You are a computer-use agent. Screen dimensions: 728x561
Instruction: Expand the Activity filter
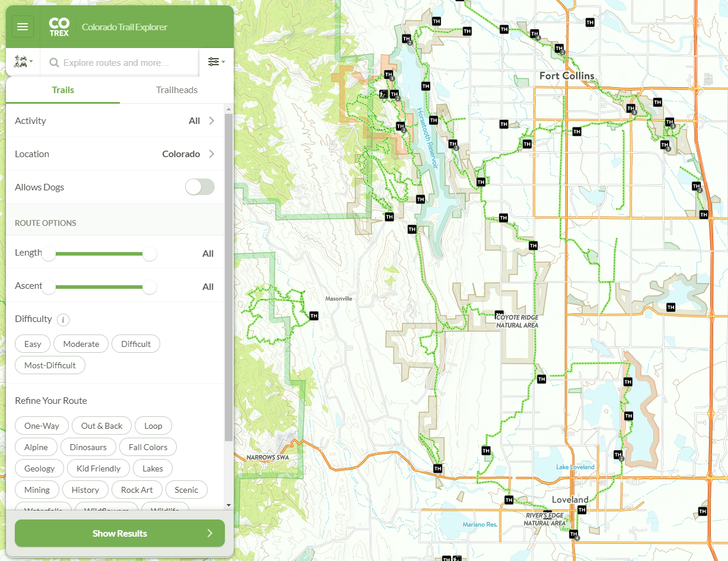pos(116,120)
